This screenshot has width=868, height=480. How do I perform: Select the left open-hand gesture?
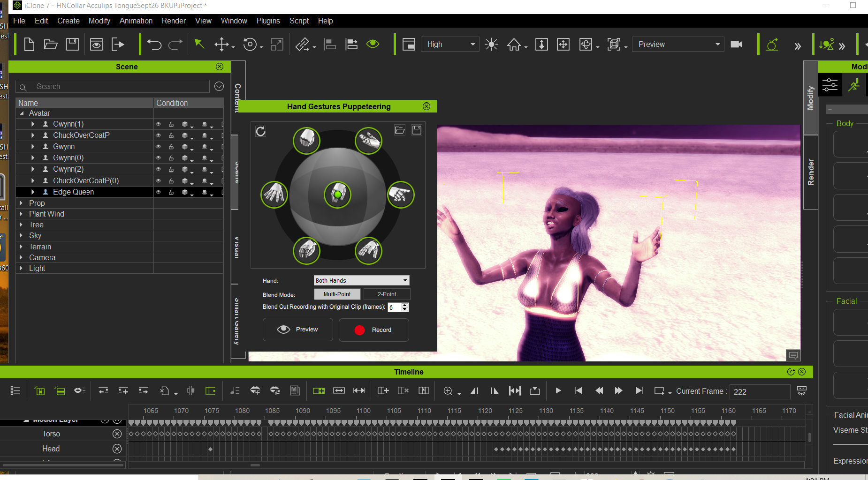pyautogui.click(x=274, y=194)
